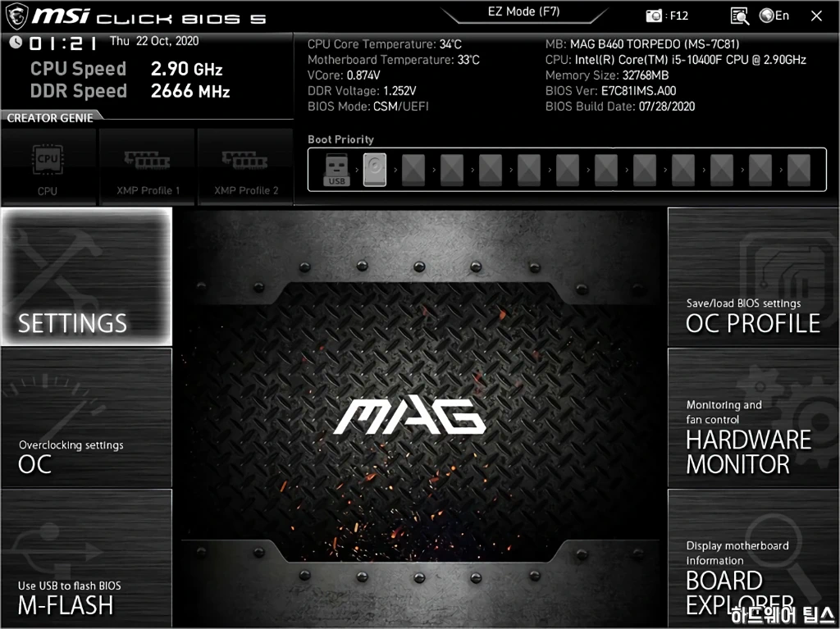840x629 pixels.
Task: Open the BOARD EXPLORER tile
Action: click(x=753, y=558)
